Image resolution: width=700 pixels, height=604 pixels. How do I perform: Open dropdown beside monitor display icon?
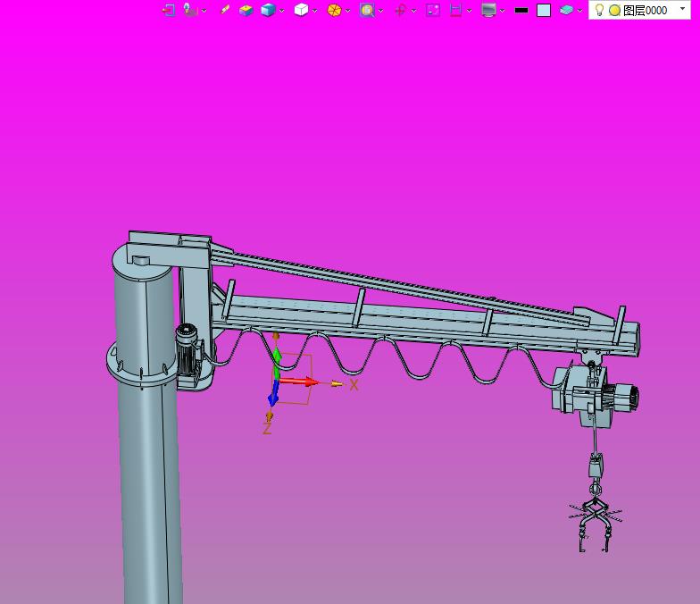pyautogui.click(x=503, y=11)
